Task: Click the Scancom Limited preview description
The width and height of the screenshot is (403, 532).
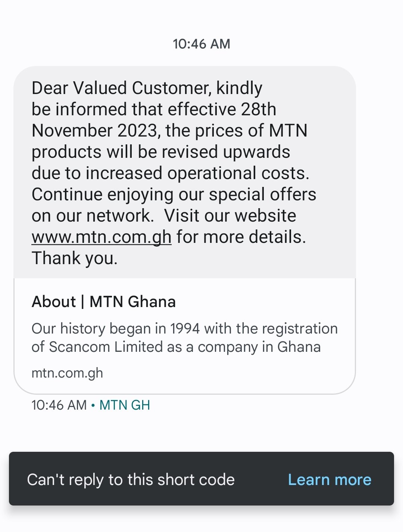Action: (176, 347)
